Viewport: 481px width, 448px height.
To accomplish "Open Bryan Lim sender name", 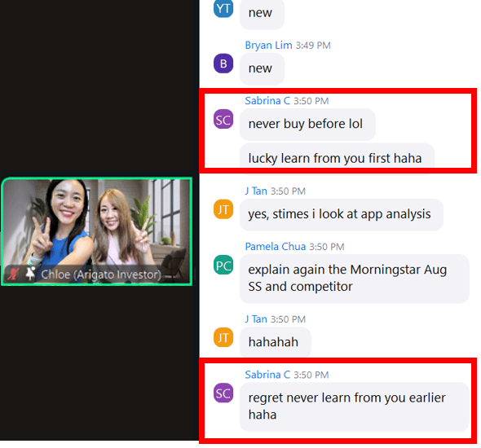I will (x=268, y=46).
